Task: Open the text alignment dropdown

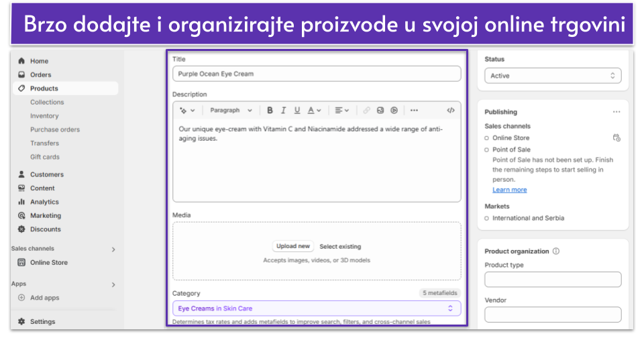Action: (341, 110)
